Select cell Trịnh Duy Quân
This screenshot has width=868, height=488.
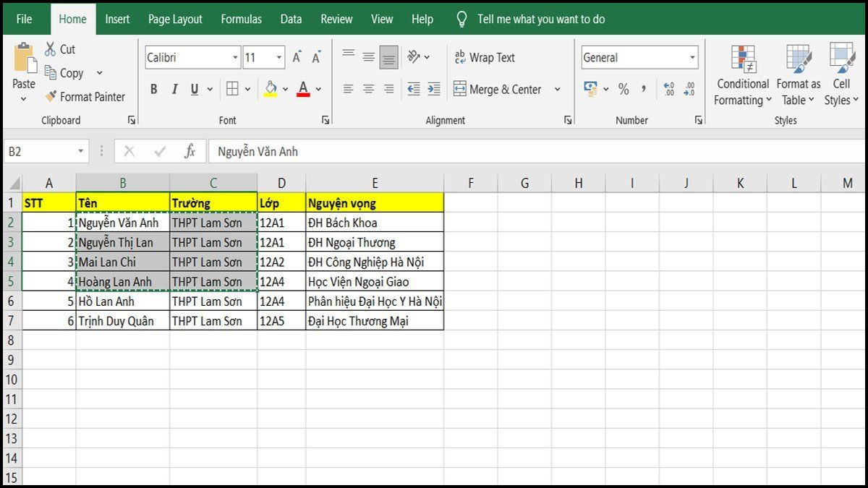pyautogui.click(x=123, y=321)
